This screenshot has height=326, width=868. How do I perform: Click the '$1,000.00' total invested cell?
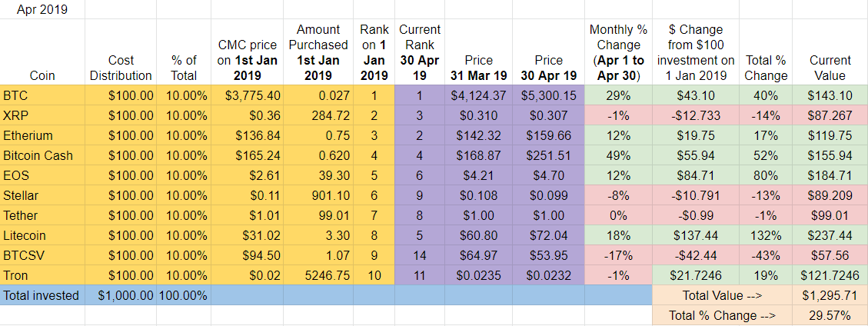[x=121, y=295]
